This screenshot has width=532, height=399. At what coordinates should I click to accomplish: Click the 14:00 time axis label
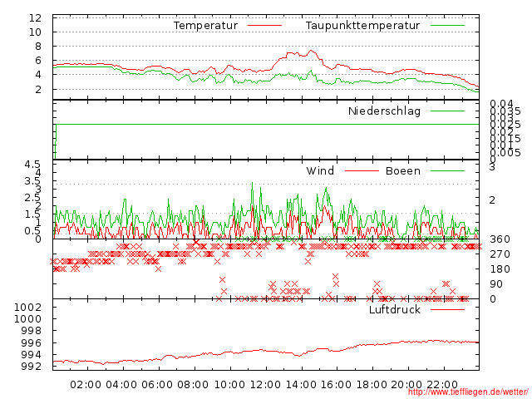[301, 385]
